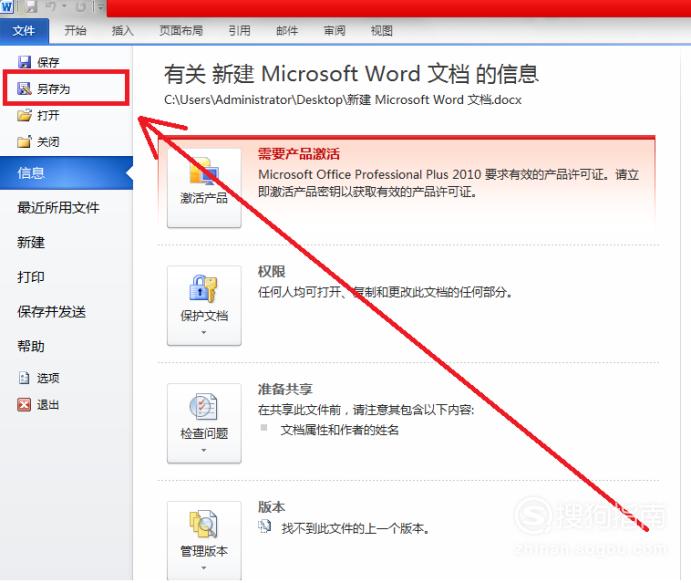This screenshot has height=583, width=691.
Task: Click the 权限 heading
Action: click(x=271, y=271)
